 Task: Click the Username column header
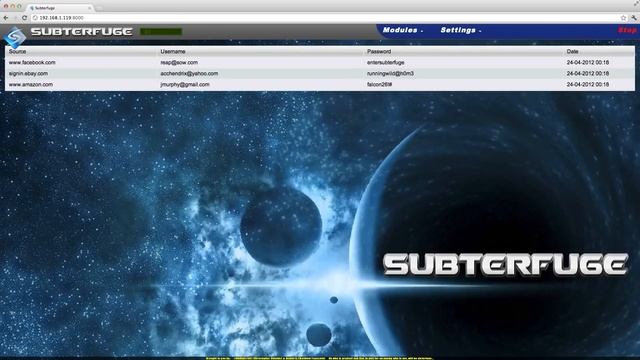tap(173, 51)
